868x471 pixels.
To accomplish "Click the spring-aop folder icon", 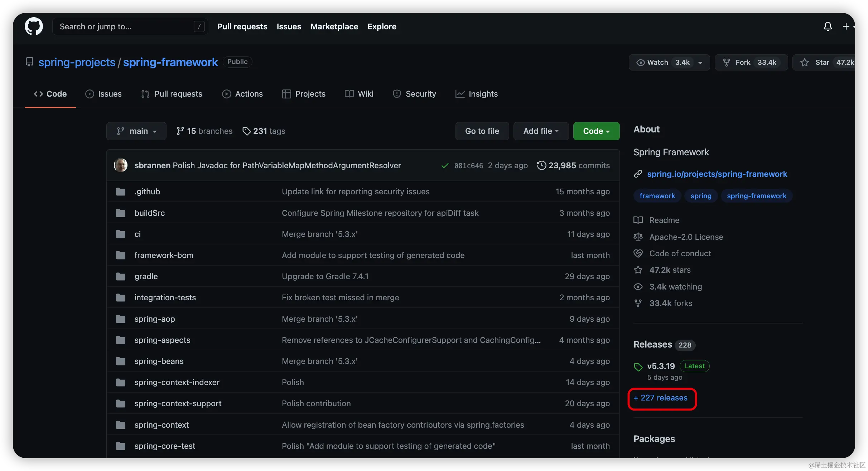I will [x=121, y=319].
